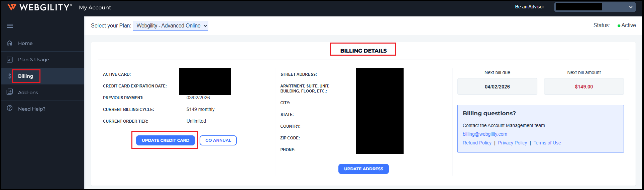Click the Billing dollar icon

[10, 76]
